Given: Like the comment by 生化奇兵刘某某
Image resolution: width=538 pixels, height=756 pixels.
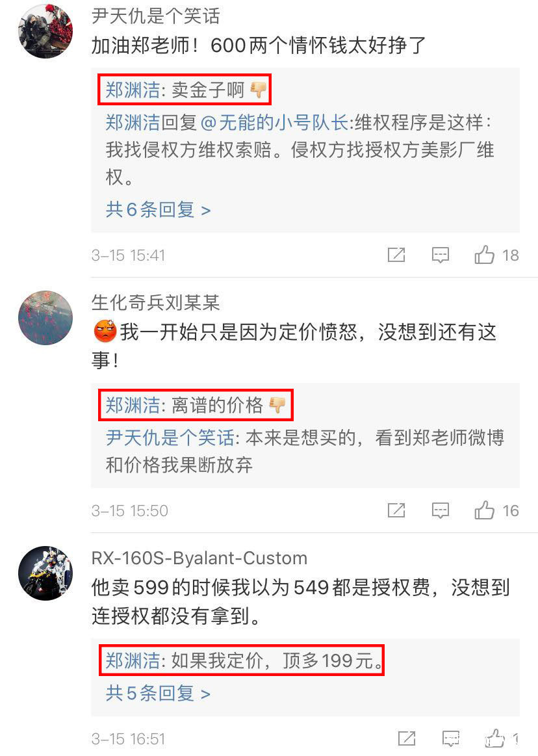Looking at the screenshot, I should click(485, 510).
